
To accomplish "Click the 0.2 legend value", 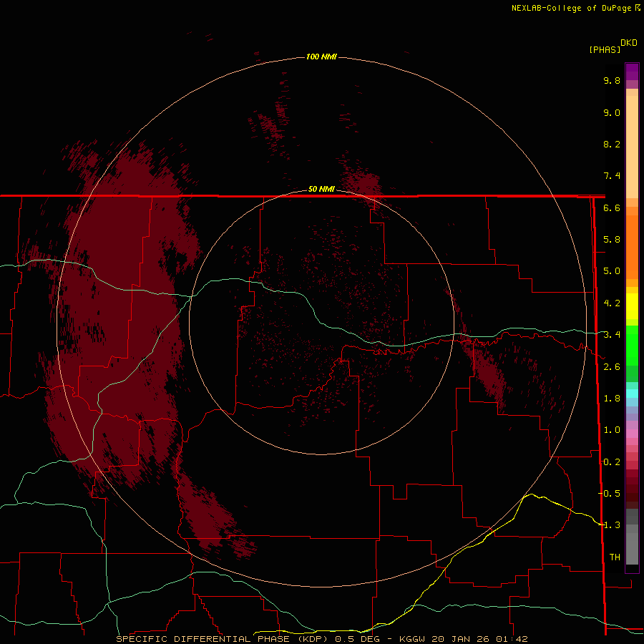I will pyautogui.click(x=612, y=462).
